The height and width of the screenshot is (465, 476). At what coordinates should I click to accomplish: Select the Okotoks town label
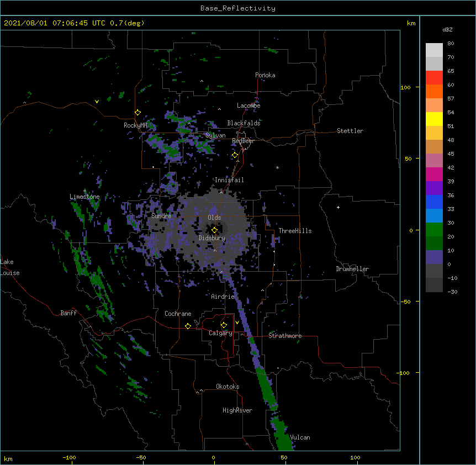[228, 387]
